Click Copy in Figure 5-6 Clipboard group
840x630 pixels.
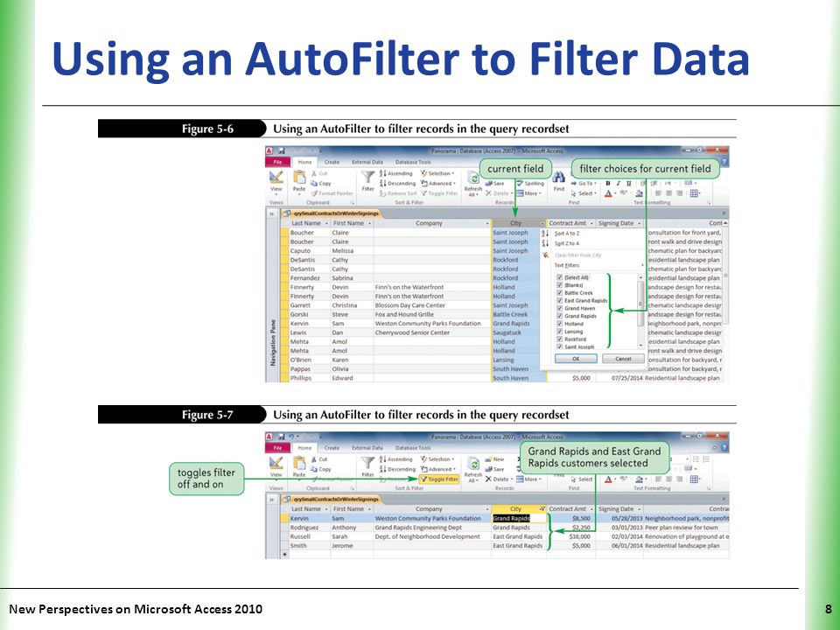[321, 183]
